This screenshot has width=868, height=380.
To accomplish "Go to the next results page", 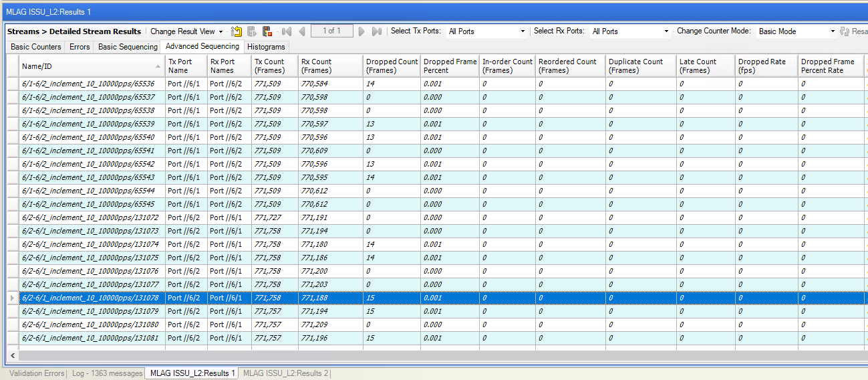I will tap(361, 31).
